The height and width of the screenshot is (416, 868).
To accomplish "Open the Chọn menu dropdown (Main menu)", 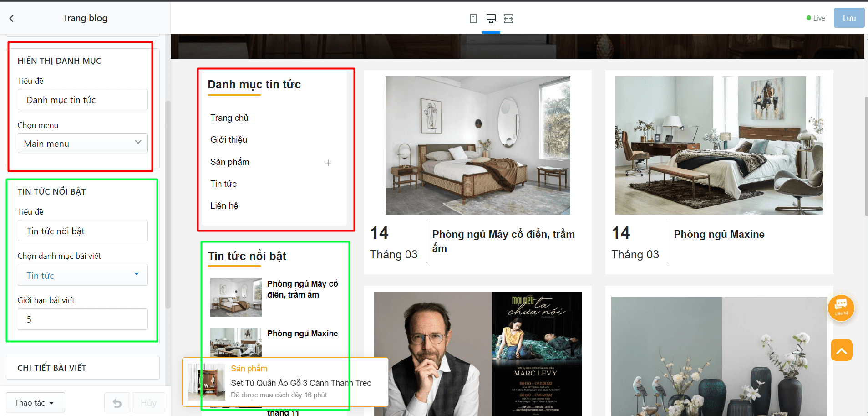I will point(83,143).
